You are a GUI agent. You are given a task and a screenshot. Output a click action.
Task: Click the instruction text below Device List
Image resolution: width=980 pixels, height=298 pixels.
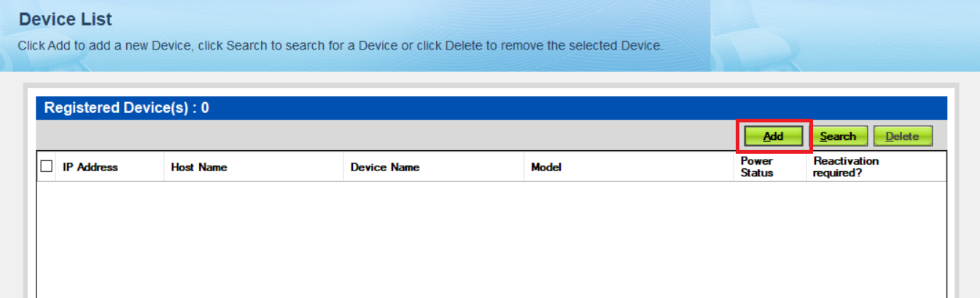[x=340, y=45]
